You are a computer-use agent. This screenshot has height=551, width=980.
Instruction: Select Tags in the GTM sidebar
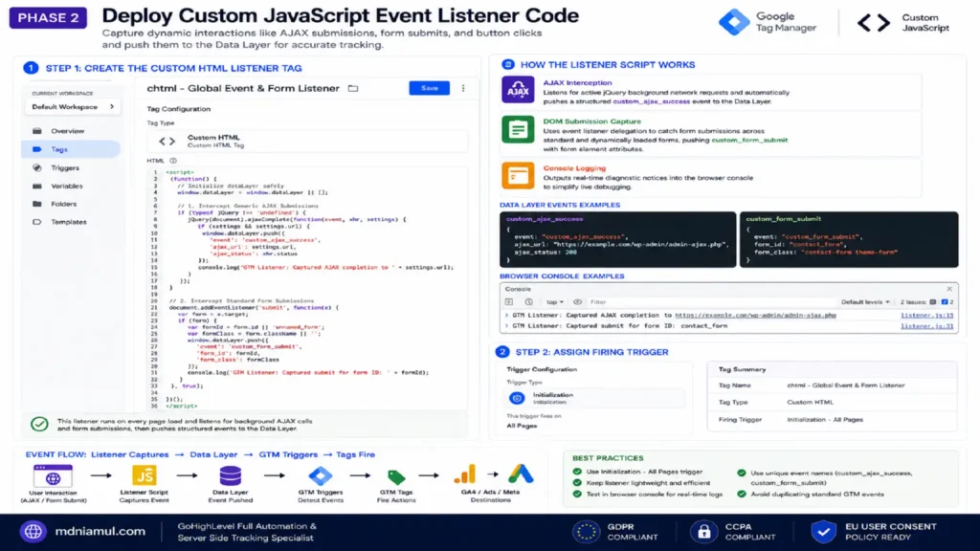pyautogui.click(x=73, y=149)
